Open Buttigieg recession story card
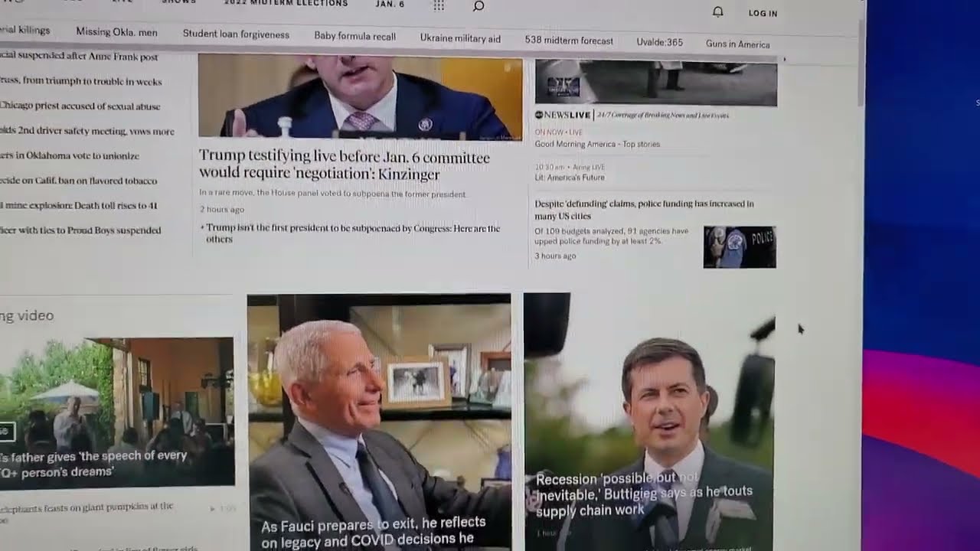Viewport: 980px width, 551px height. point(649,422)
